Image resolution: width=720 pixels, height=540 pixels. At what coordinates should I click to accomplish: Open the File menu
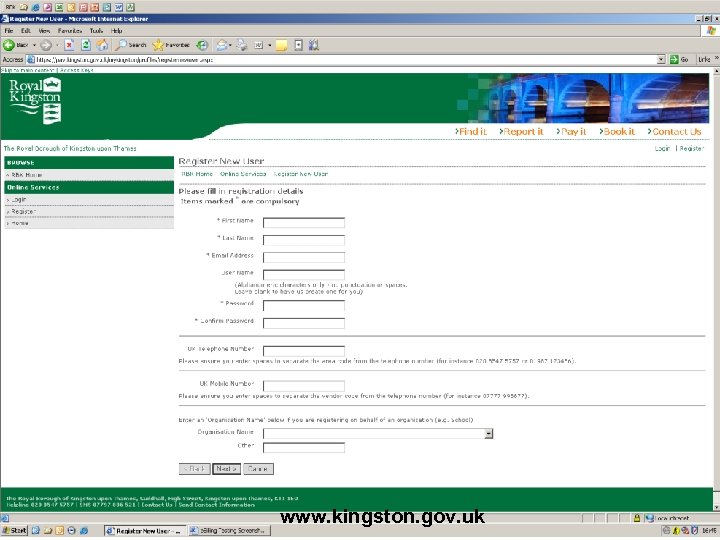pyautogui.click(x=9, y=31)
